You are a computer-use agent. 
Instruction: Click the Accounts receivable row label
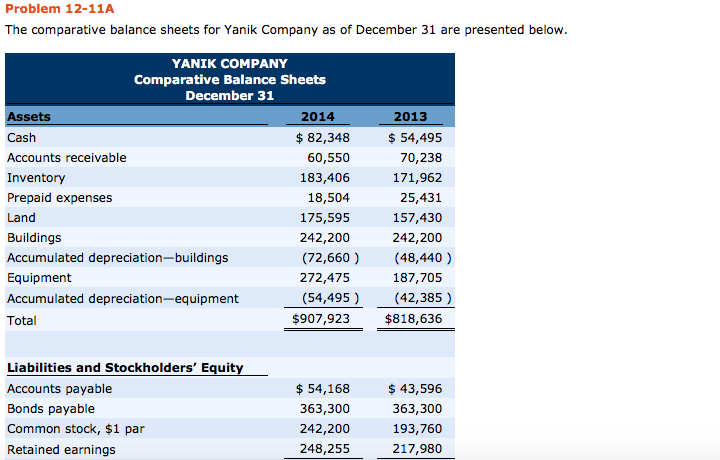67,157
